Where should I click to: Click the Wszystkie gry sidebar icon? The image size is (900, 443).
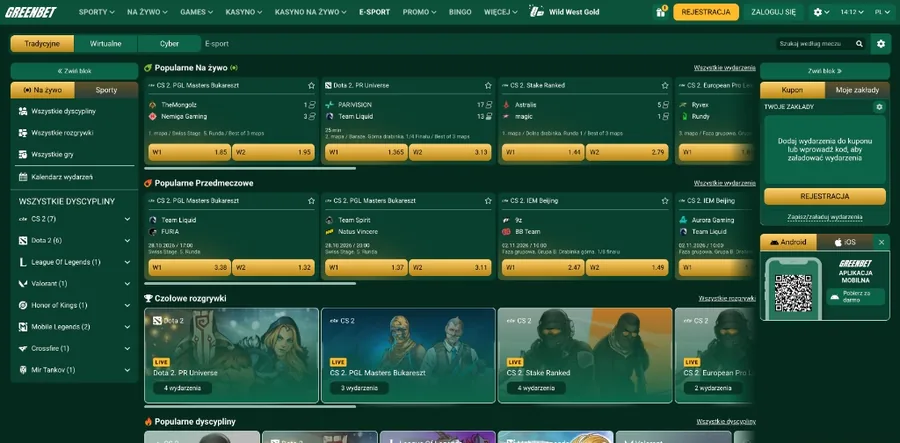click(23, 154)
